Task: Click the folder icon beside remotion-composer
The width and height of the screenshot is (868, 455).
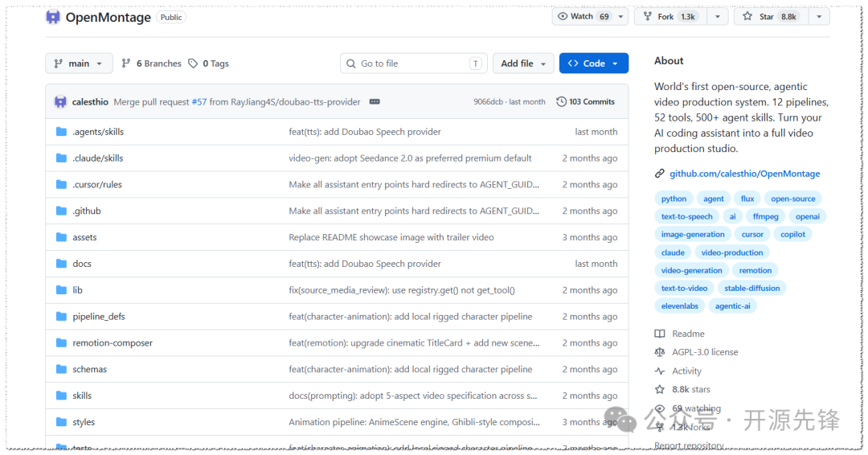Action: (x=61, y=342)
